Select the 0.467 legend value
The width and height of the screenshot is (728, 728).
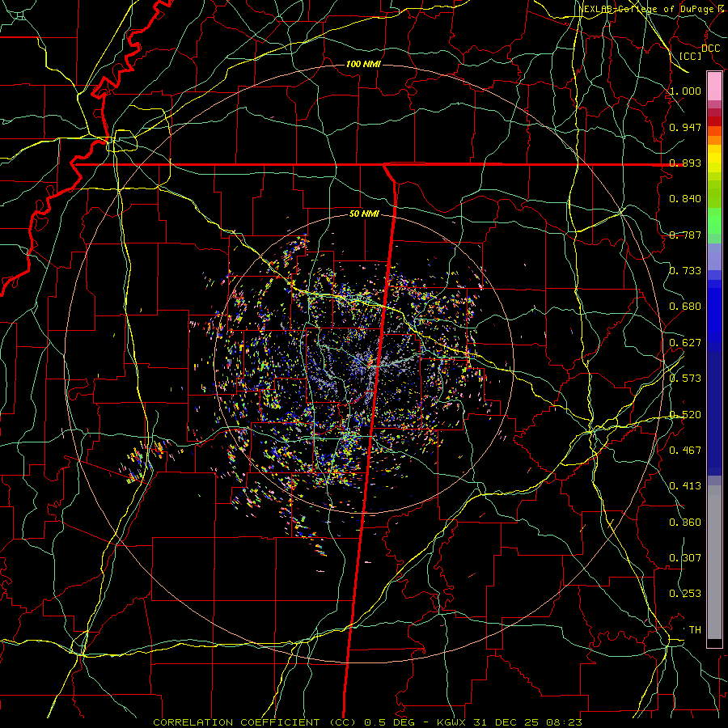(x=685, y=451)
